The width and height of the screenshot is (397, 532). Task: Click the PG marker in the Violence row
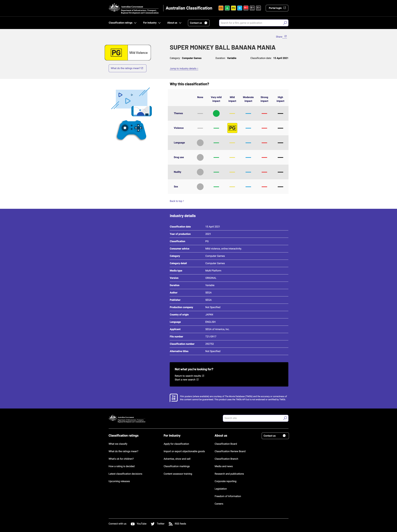pyautogui.click(x=232, y=128)
